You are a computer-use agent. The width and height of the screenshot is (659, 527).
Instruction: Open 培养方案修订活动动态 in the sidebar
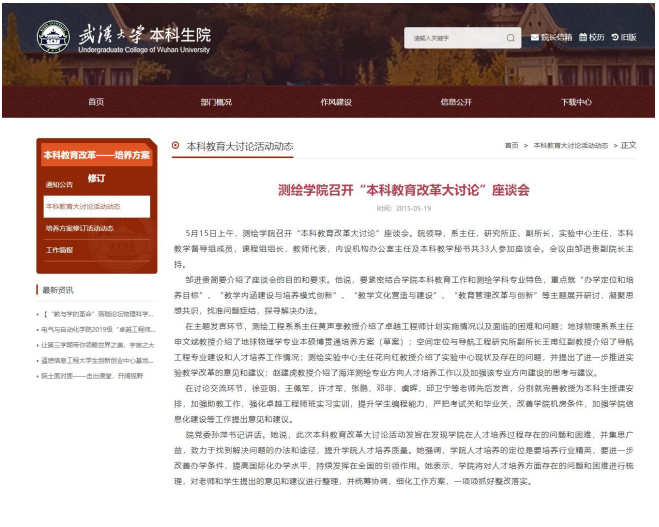[x=80, y=228]
